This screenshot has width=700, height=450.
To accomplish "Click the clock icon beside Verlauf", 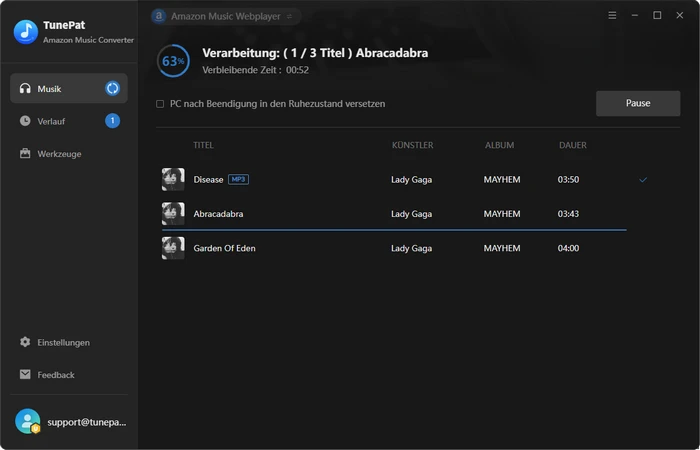I will coord(25,121).
